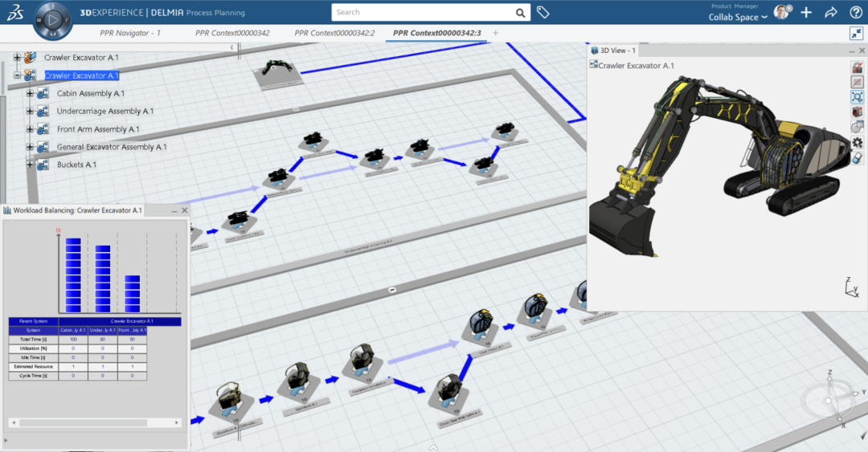This screenshot has width=868, height=452.
Task: Toggle crossed-out lines icon in 3D View toolbar
Action: tap(858, 82)
